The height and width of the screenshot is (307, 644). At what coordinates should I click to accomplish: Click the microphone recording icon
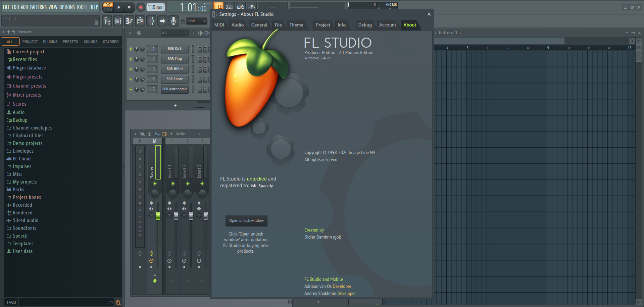coord(174,21)
